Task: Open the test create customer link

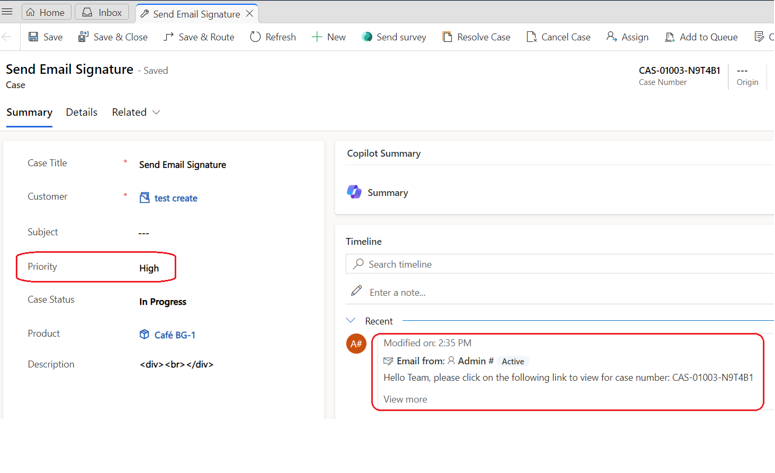Action: [x=175, y=198]
